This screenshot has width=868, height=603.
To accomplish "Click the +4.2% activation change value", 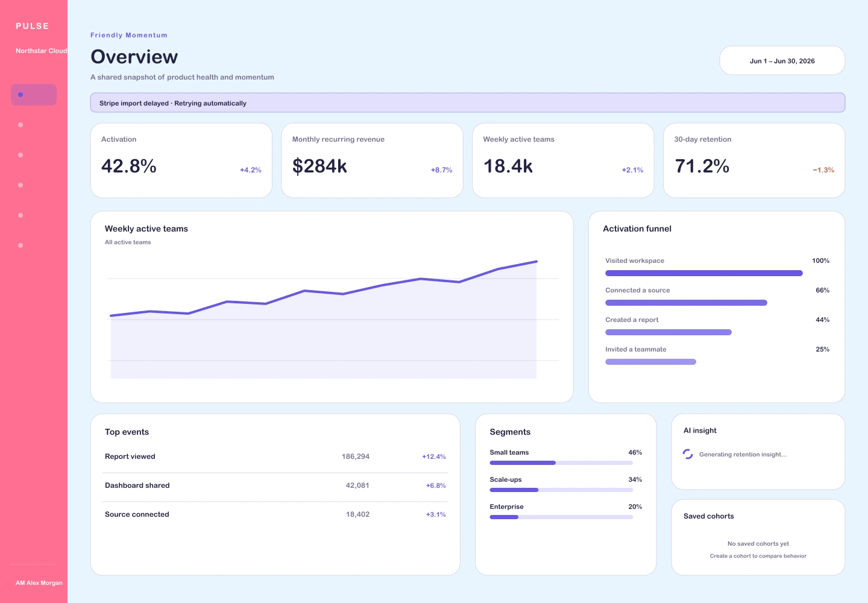I will point(251,170).
